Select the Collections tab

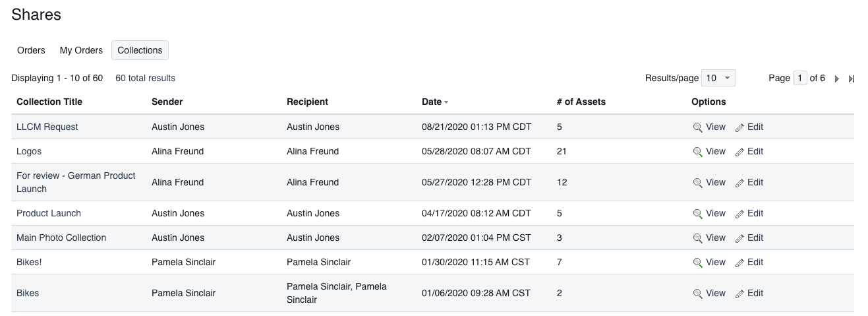click(140, 50)
